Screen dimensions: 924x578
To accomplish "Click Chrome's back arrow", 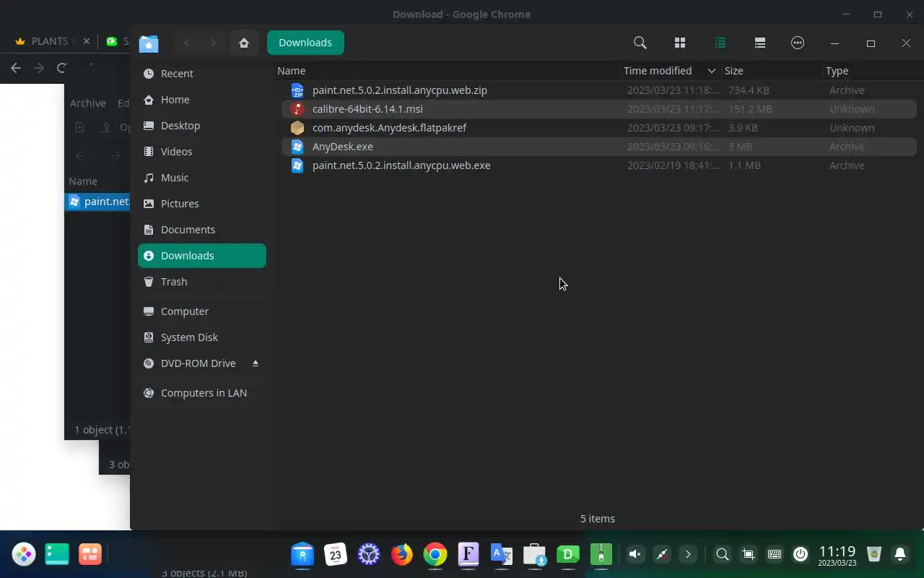I will click(x=16, y=68).
